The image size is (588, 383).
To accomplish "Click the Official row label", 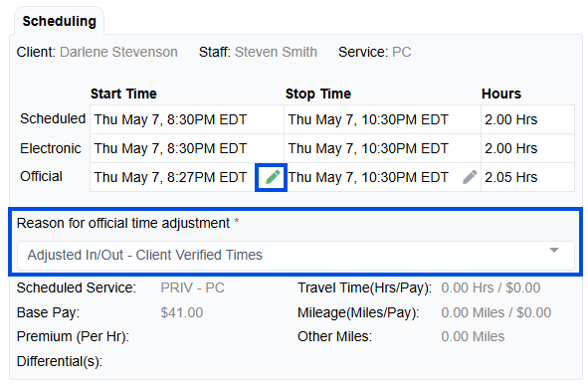I will coord(41,176).
